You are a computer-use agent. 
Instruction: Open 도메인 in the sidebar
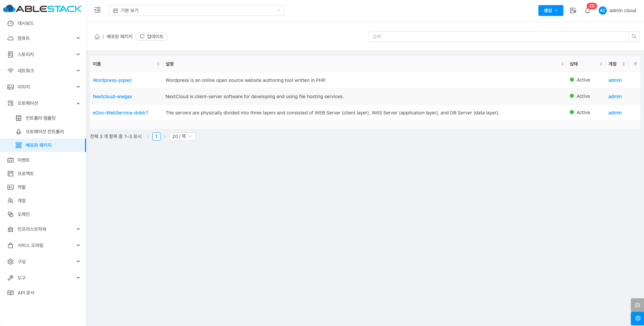pos(43,214)
